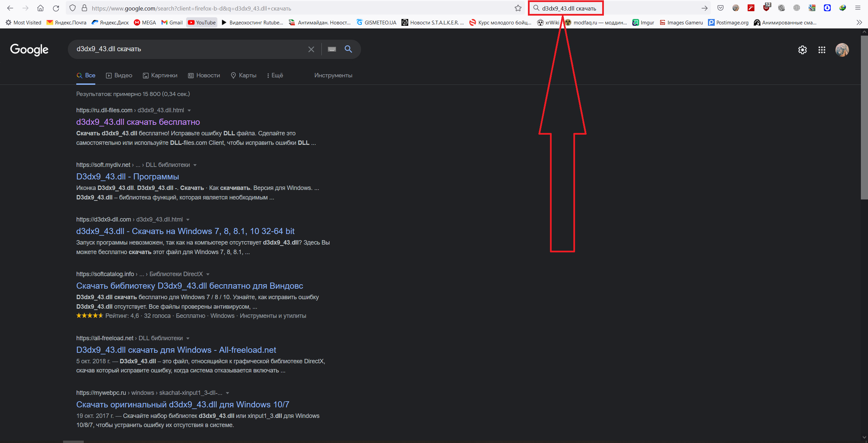Open the MEGA bookmark
Screen dimensions: 868x443
(x=145, y=22)
